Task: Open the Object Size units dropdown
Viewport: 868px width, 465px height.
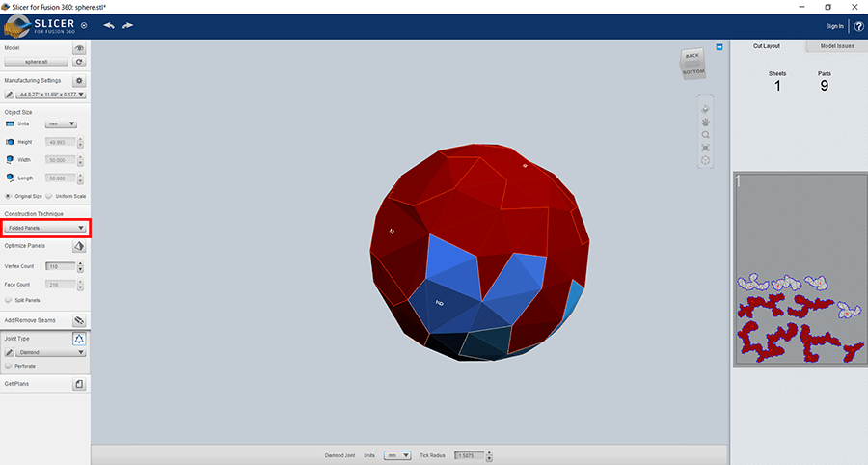Action: (x=61, y=124)
